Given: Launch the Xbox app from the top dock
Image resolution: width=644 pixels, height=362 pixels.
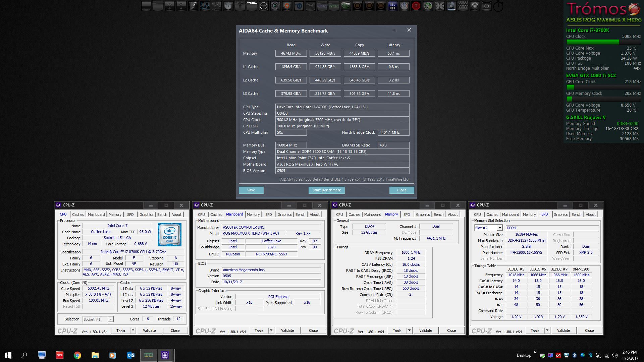Looking at the screenshot, I should [428, 6].
